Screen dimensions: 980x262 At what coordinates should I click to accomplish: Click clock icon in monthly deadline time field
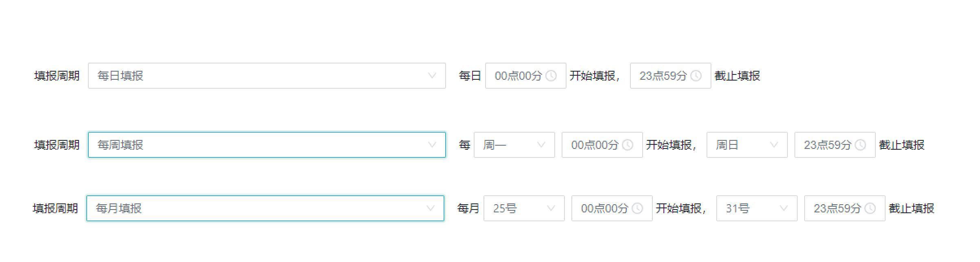(x=870, y=208)
